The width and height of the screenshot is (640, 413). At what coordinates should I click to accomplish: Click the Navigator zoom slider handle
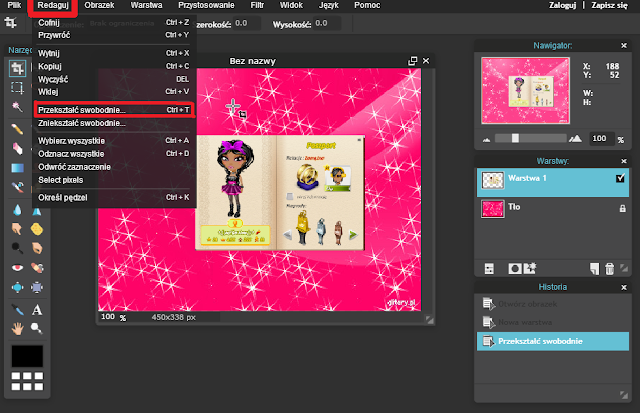coord(516,138)
